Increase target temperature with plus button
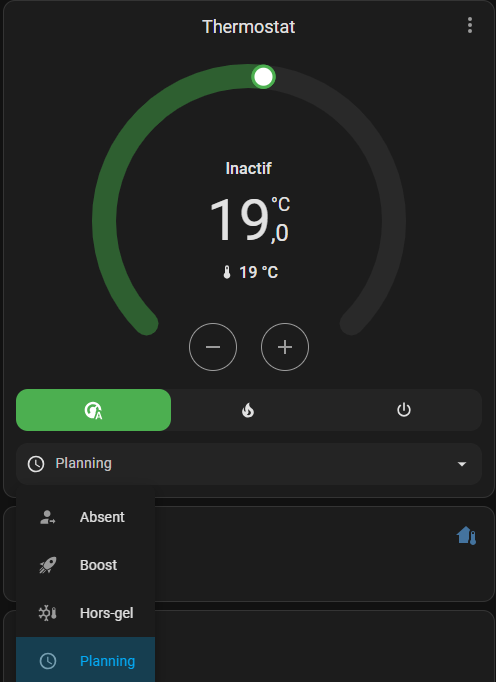 tap(285, 347)
